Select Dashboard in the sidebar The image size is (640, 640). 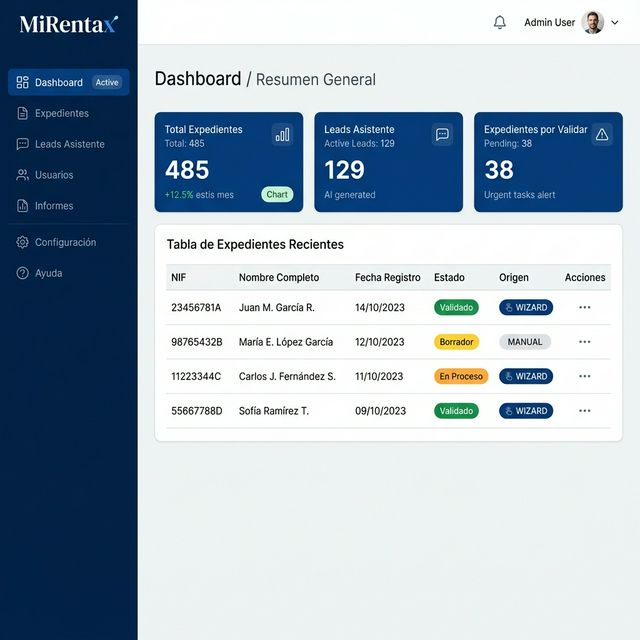69,82
